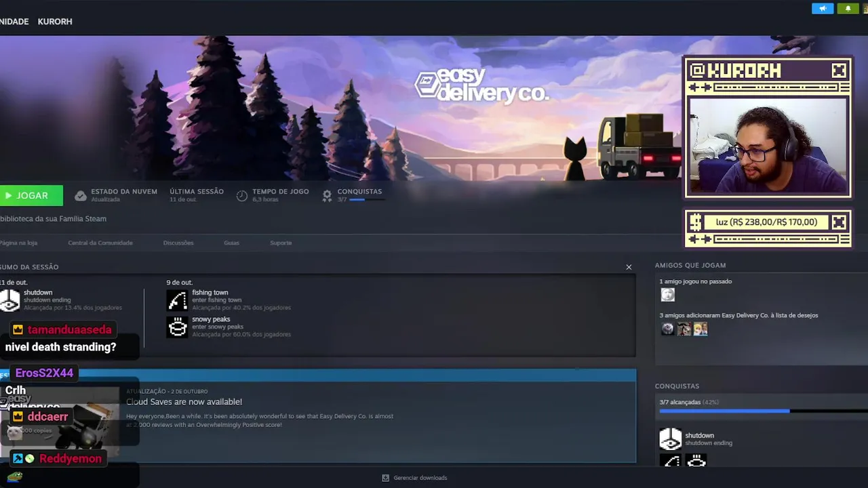
Task: Select the 'fishing town' achievement title
Action: (210, 293)
